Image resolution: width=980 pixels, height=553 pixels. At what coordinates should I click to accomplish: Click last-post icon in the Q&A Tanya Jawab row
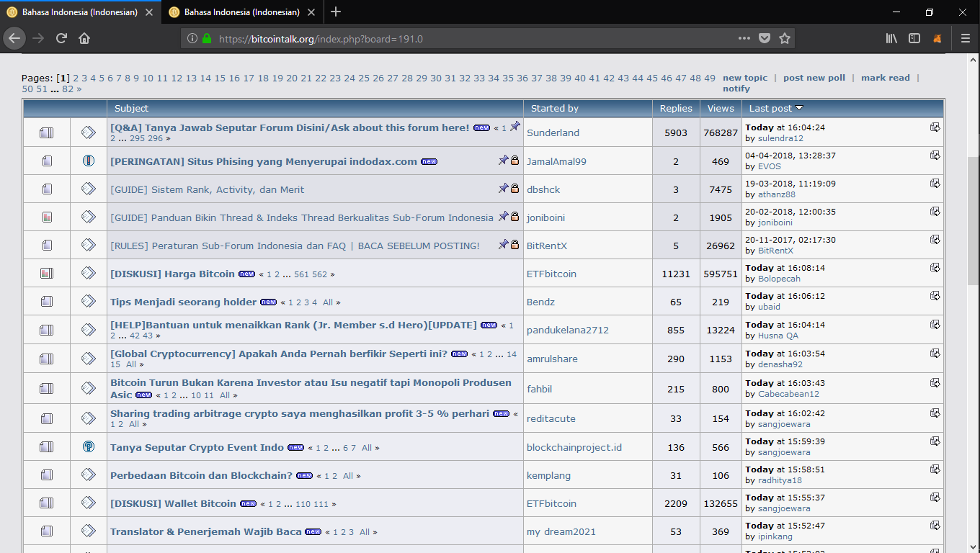coord(935,127)
